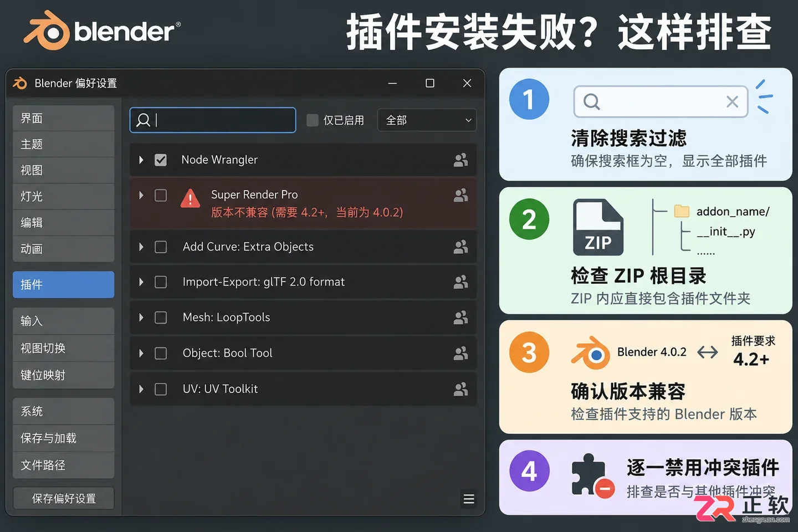Click the Add Curve: Extra Objects community icon
798x532 pixels.
(x=461, y=247)
